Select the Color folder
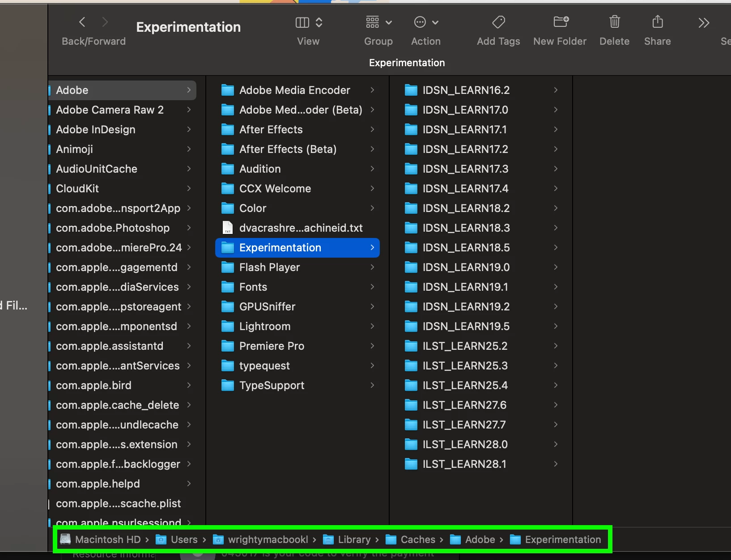This screenshot has width=731, height=560. (297, 208)
